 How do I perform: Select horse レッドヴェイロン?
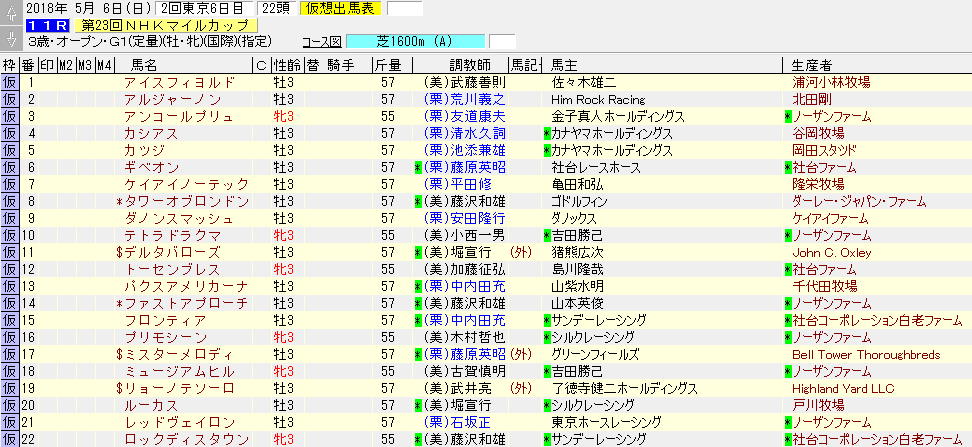coord(179,423)
